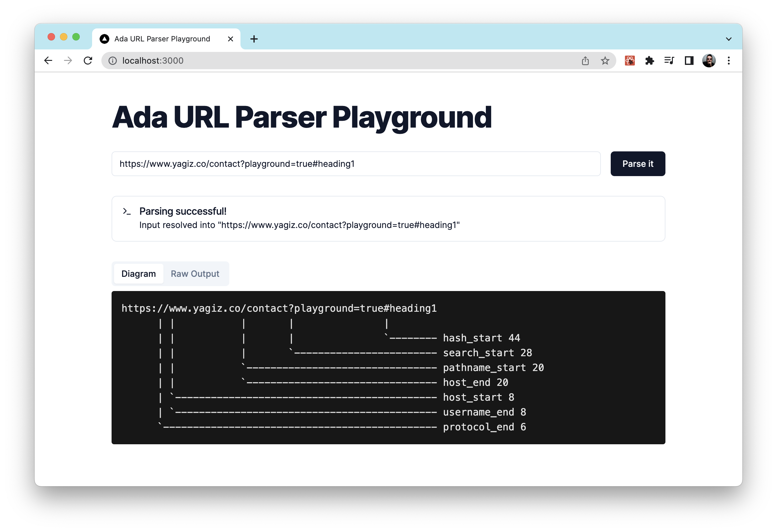777x532 pixels.
Task: Reload the page with refresh icon
Action: (88, 61)
